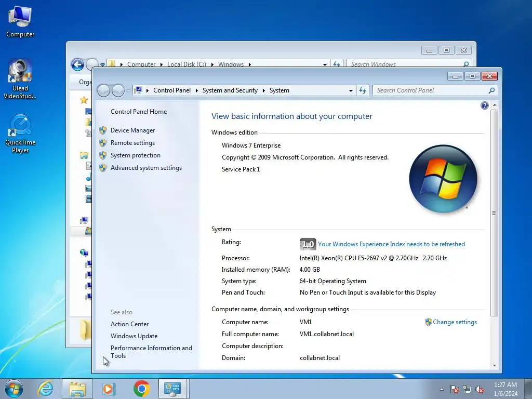The image size is (532, 399).
Task: Click the collabnet.local domain value
Action: coord(320,358)
